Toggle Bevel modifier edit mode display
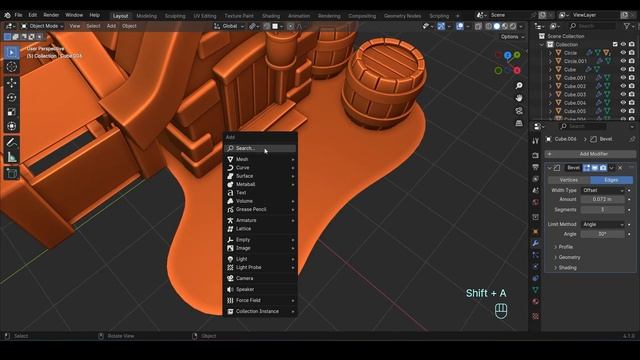The image size is (640, 360). click(587, 168)
